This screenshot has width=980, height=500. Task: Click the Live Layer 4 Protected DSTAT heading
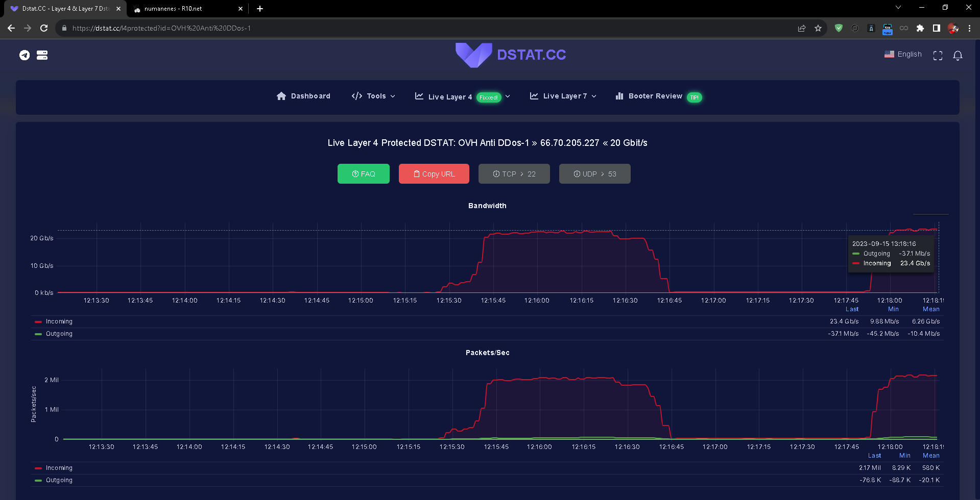487,143
